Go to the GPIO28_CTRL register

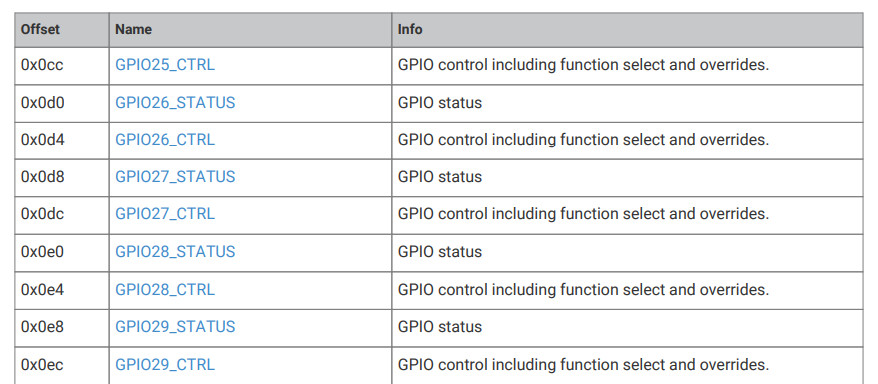(x=165, y=290)
